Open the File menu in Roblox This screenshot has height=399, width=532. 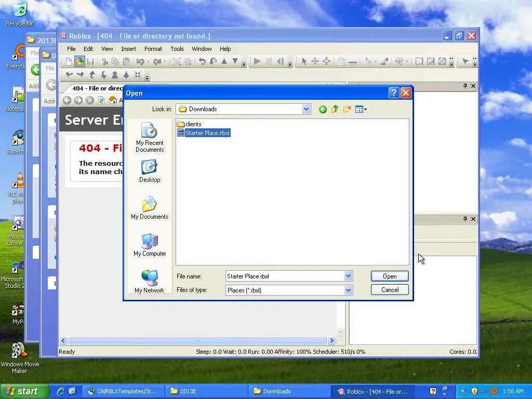pos(71,49)
